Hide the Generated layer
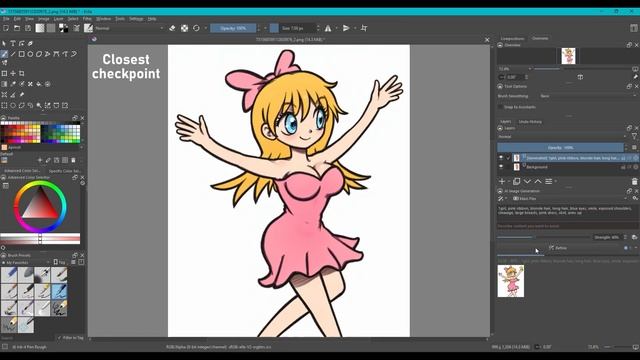 coord(501,158)
